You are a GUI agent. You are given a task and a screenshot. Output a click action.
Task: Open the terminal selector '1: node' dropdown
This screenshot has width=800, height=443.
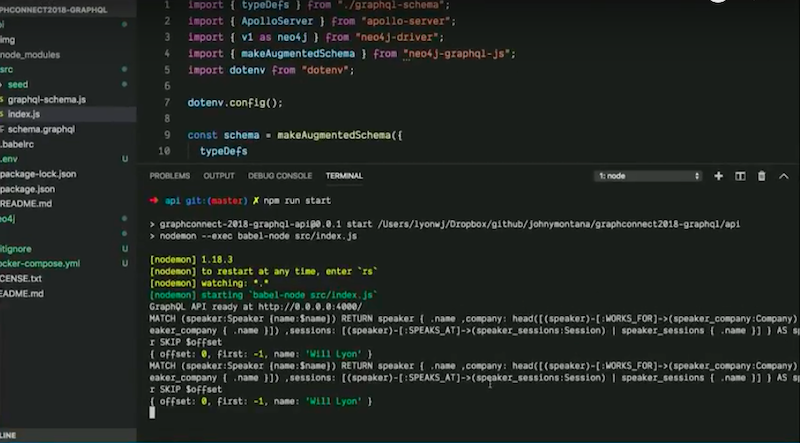tap(648, 176)
